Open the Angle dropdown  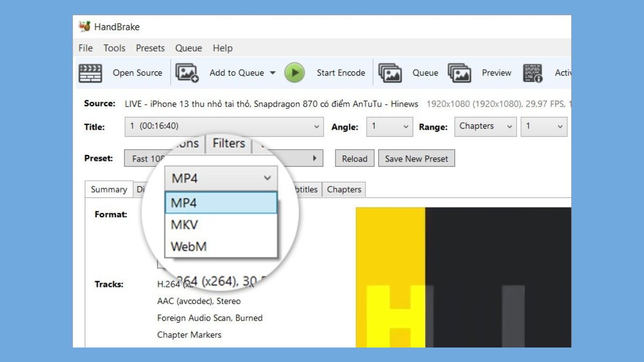click(x=390, y=127)
